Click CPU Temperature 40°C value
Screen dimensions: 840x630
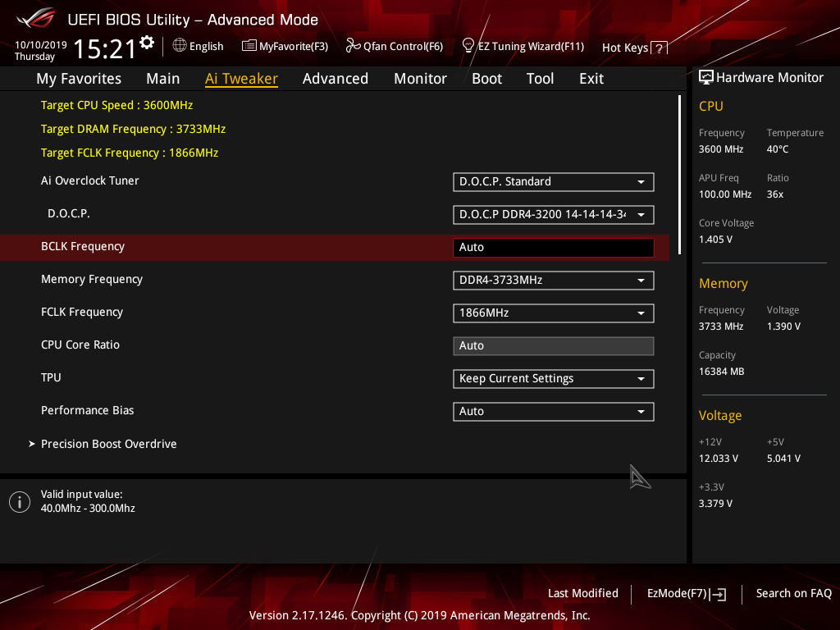point(778,149)
